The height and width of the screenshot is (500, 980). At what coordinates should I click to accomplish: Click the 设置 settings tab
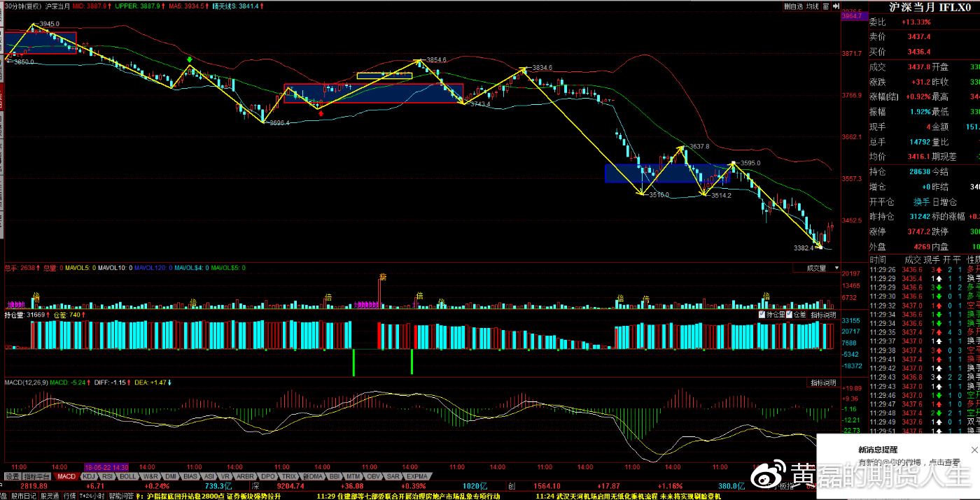[x=13, y=476]
